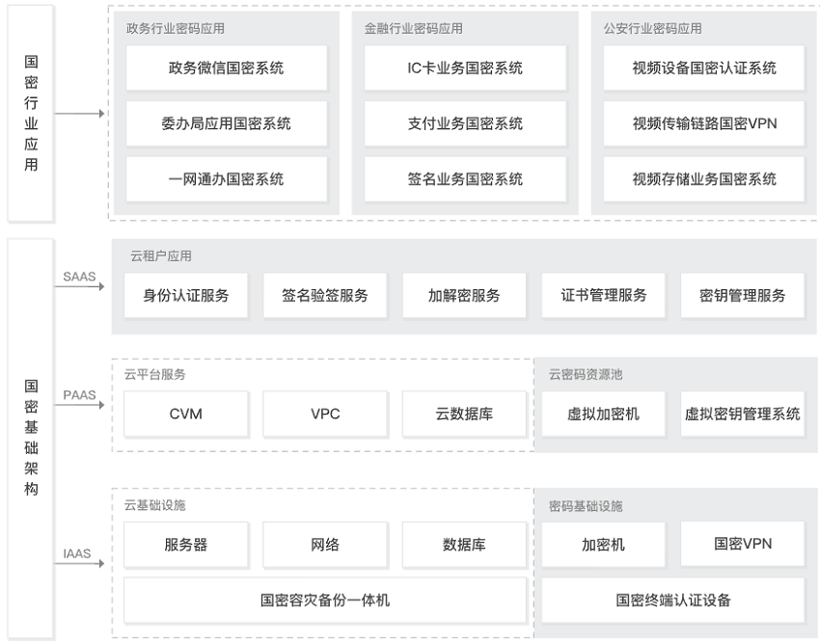820x644 pixels.
Task: Click the 密钥管理服务 box
Action: click(x=743, y=296)
